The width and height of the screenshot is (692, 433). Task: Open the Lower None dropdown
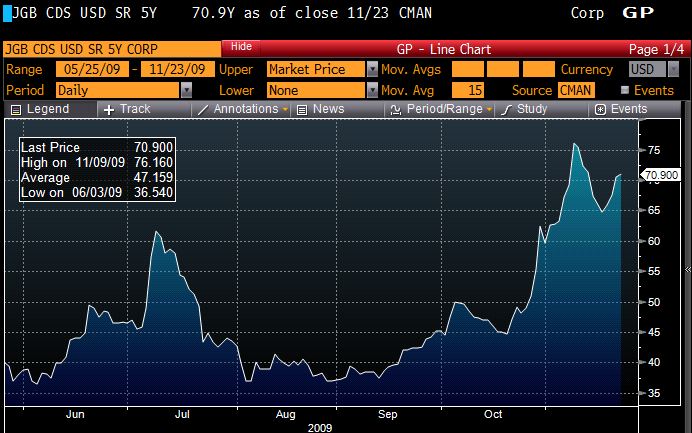tap(372, 90)
